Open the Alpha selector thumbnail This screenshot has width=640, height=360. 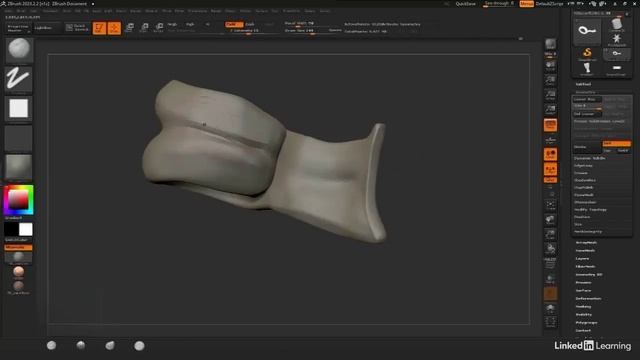click(x=19, y=109)
